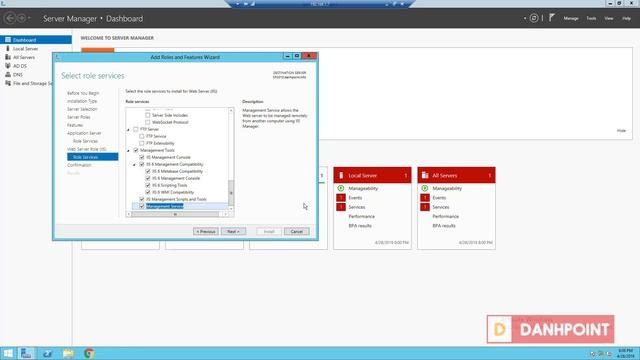Screen dimensions: 640x360
Task: Uncheck the Management Tools checkbox
Action: tap(136, 150)
